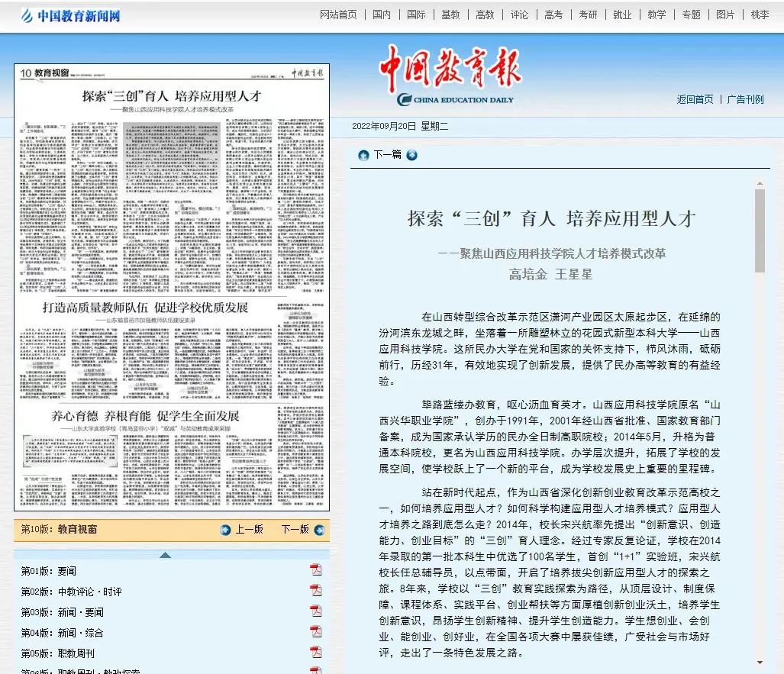784x674 pixels.
Task: Download PDF of 第02版 中教评论·时评
Action: point(315,591)
